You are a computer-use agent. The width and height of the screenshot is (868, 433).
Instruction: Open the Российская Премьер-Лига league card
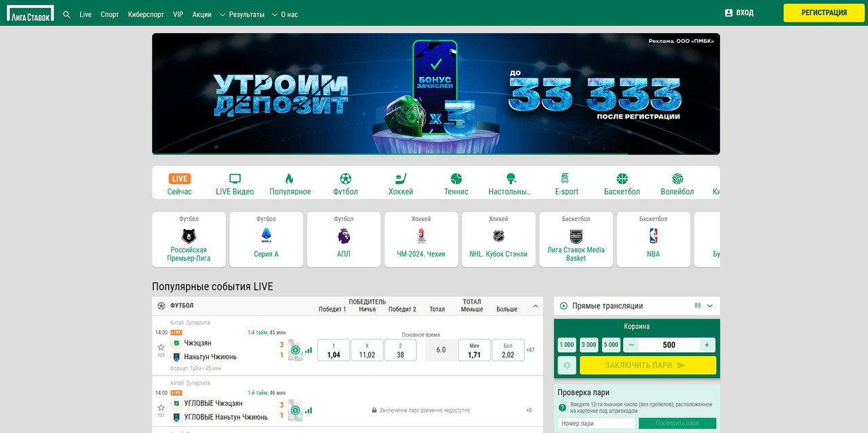(x=189, y=239)
